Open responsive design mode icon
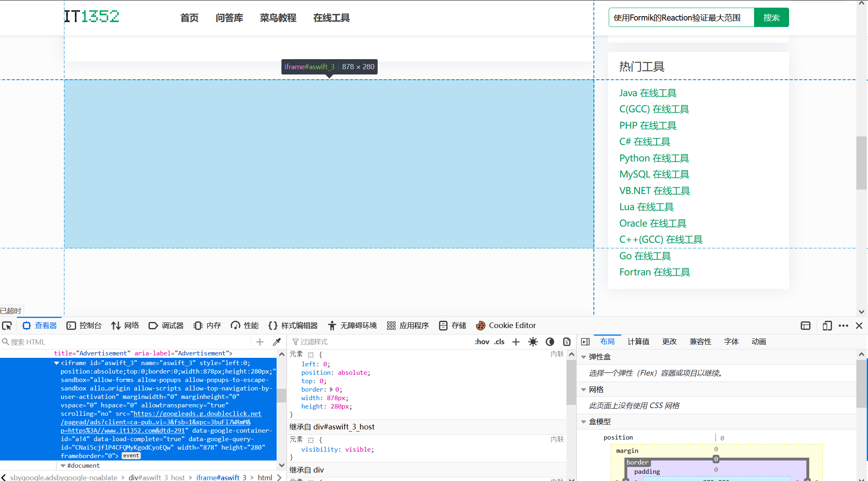The width and height of the screenshot is (868, 481). pos(827,326)
